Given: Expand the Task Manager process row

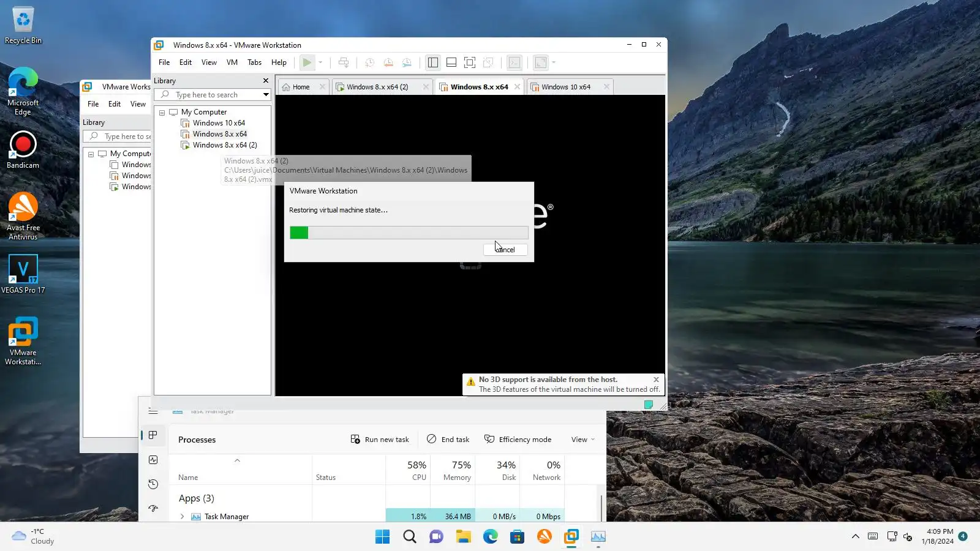Looking at the screenshot, I should click(x=182, y=517).
